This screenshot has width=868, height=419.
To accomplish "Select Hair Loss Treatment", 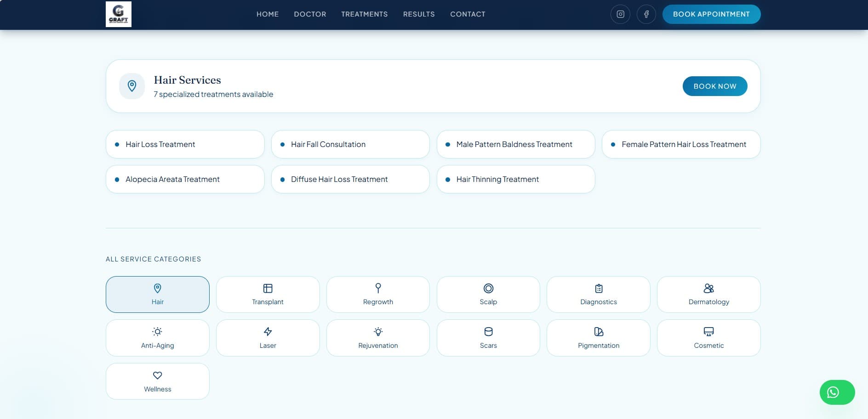I will tap(185, 144).
